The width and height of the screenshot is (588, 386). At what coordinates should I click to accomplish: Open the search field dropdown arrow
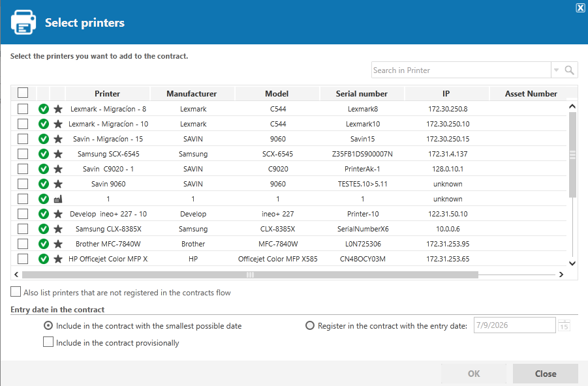(x=557, y=70)
